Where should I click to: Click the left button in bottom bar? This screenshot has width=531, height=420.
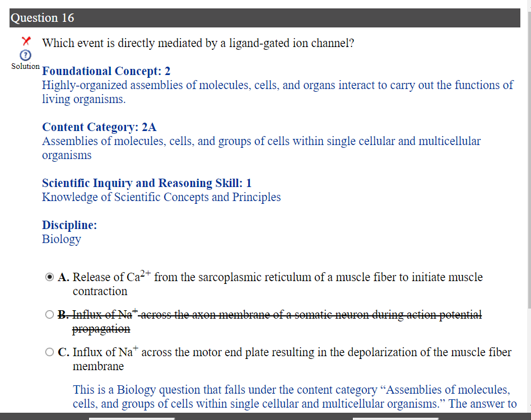pyautogui.click(x=132, y=419)
